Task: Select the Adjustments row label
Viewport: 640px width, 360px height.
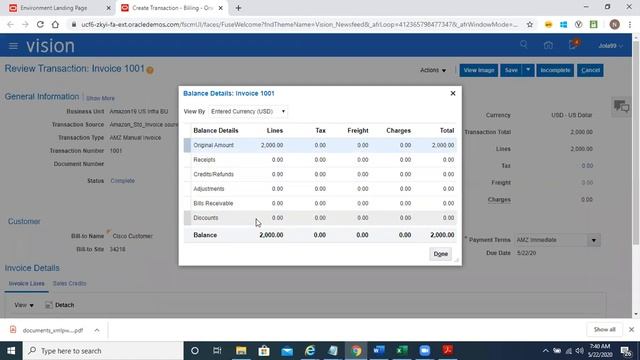Action: tap(209, 189)
